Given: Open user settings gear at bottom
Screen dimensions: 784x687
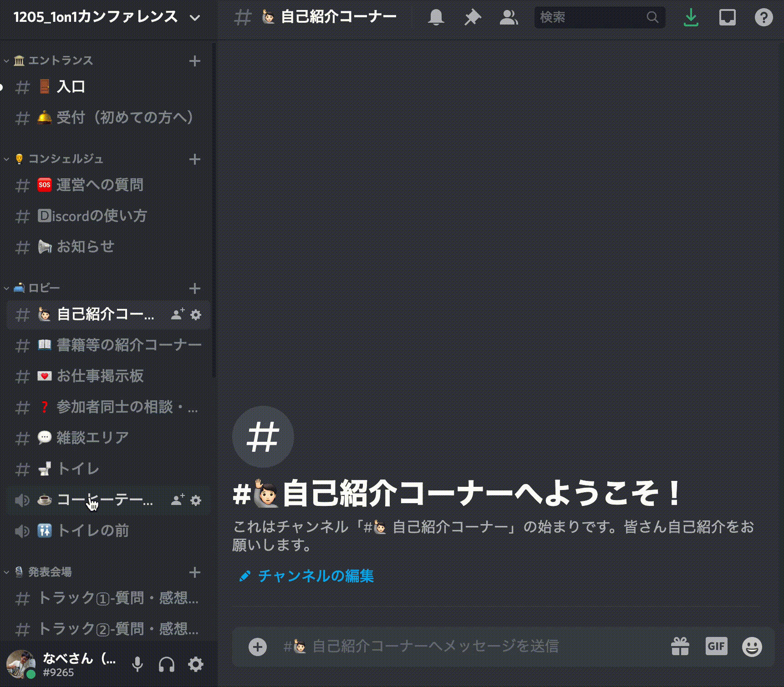Looking at the screenshot, I should pyautogui.click(x=196, y=665).
